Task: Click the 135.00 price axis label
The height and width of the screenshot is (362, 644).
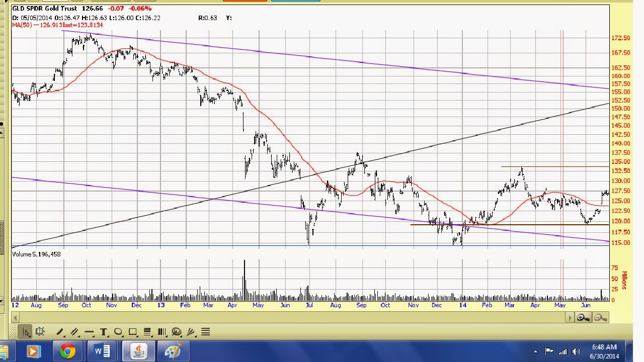Action: [x=620, y=162]
